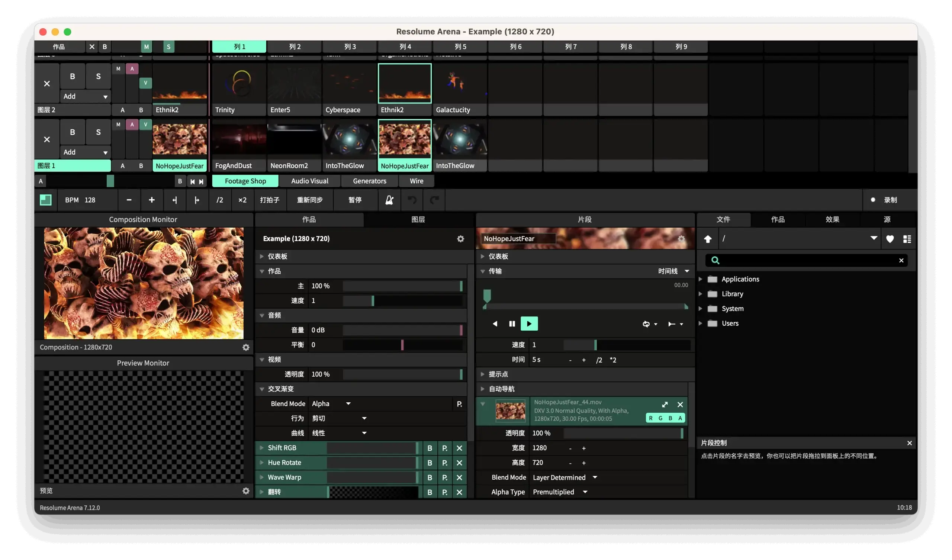Click the 主 master level slider

(402, 286)
